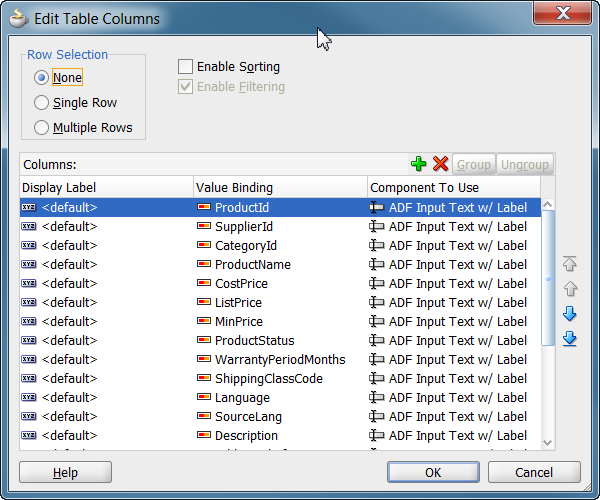600x500 pixels.
Task: Click scrollbar down arrow in columns table
Action: coord(548,443)
